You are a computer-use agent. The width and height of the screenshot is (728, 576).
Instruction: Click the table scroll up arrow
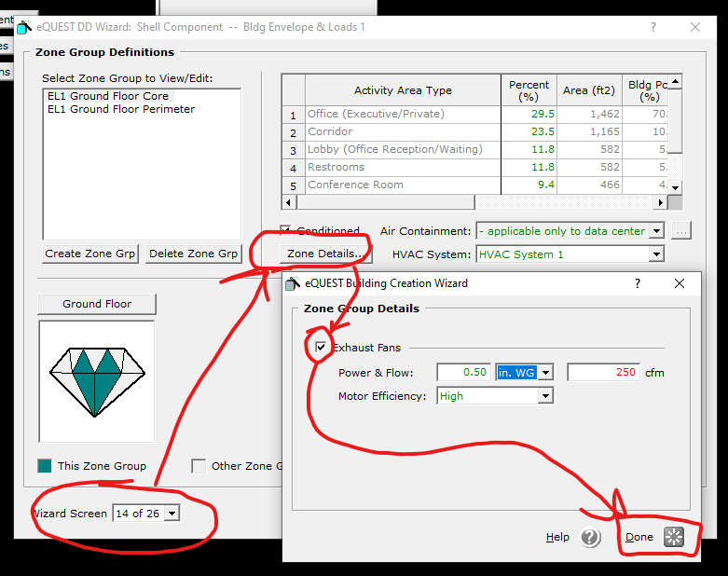pos(675,82)
